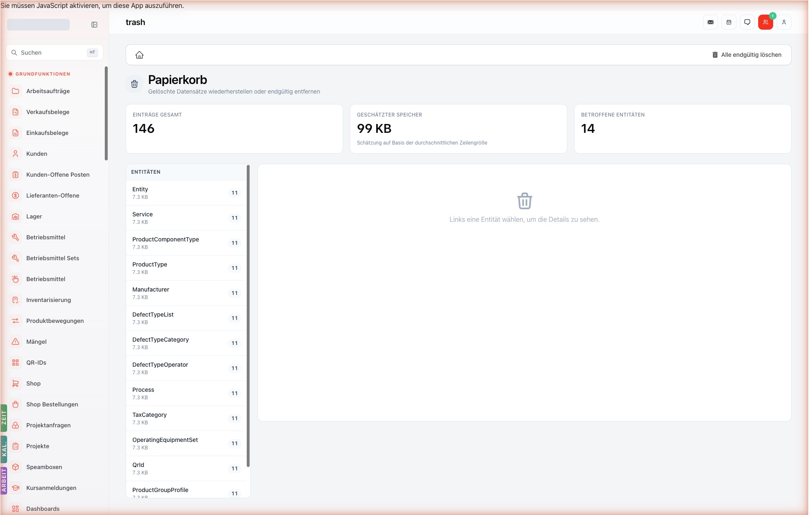Open Arbeitsaufträge folder icon in sidebar
Image resolution: width=812 pixels, height=515 pixels.
pyautogui.click(x=15, y=91)
